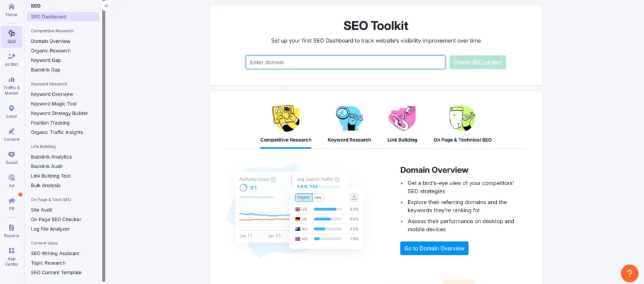Screen dimensions: 644x284
Task: Open Log File Analyzer
Action: point(50,229)
